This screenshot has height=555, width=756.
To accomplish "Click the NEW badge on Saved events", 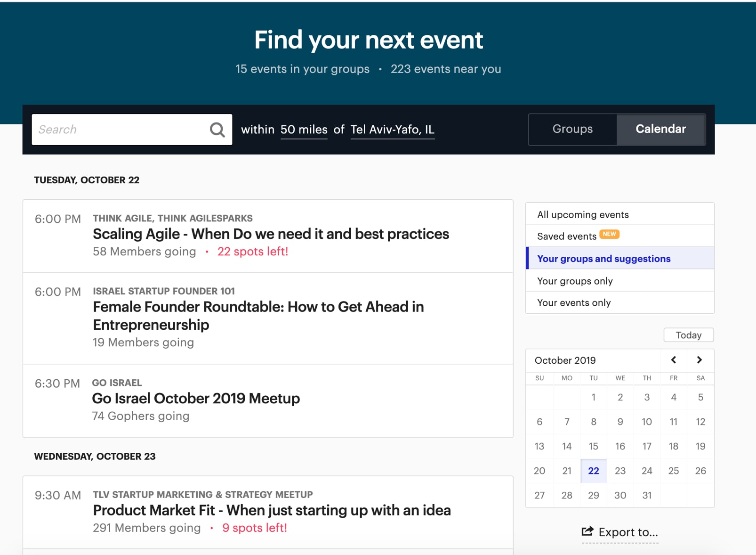I will click(x=609, y=234).
